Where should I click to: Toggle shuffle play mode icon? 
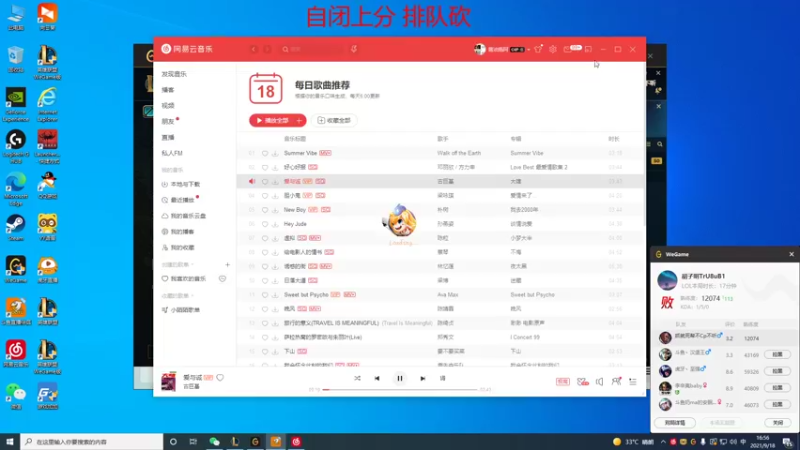click(x=357, y=379)
